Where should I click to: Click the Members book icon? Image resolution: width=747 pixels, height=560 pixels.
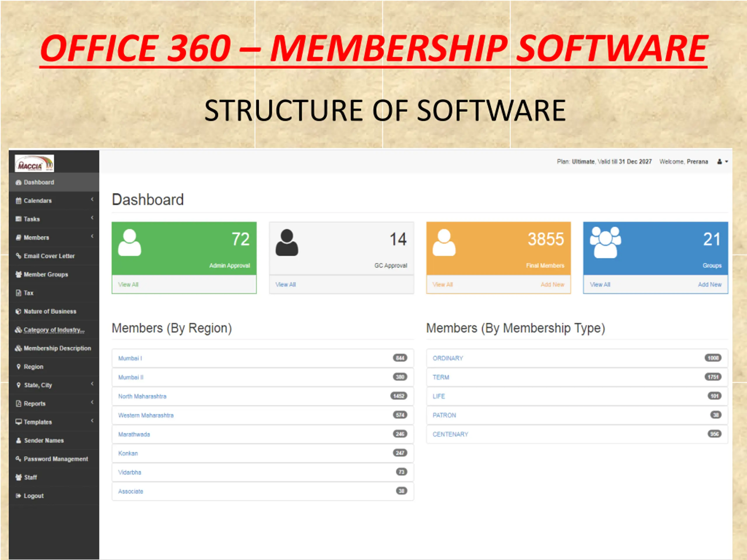coord(19,238)
